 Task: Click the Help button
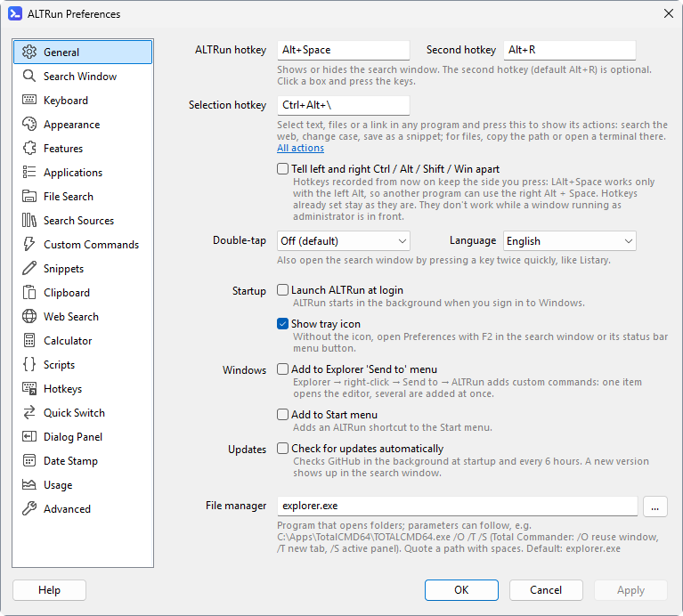tap(49, 590)
